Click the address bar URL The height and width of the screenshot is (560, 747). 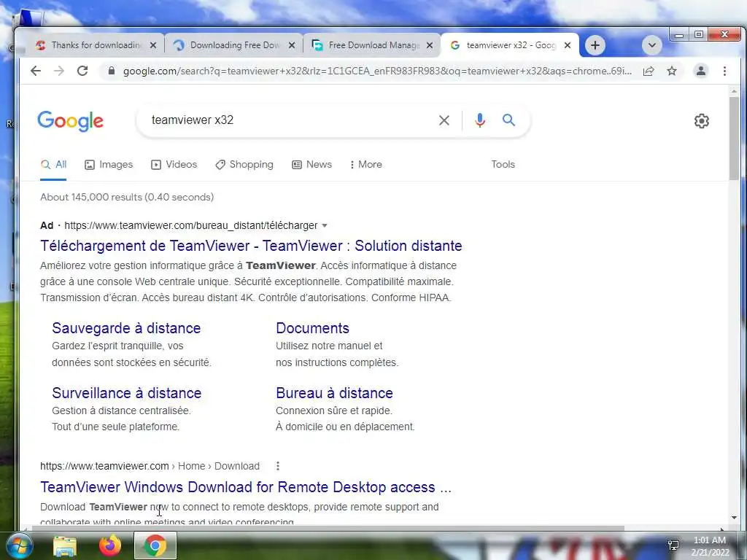[x=377, y=71]
